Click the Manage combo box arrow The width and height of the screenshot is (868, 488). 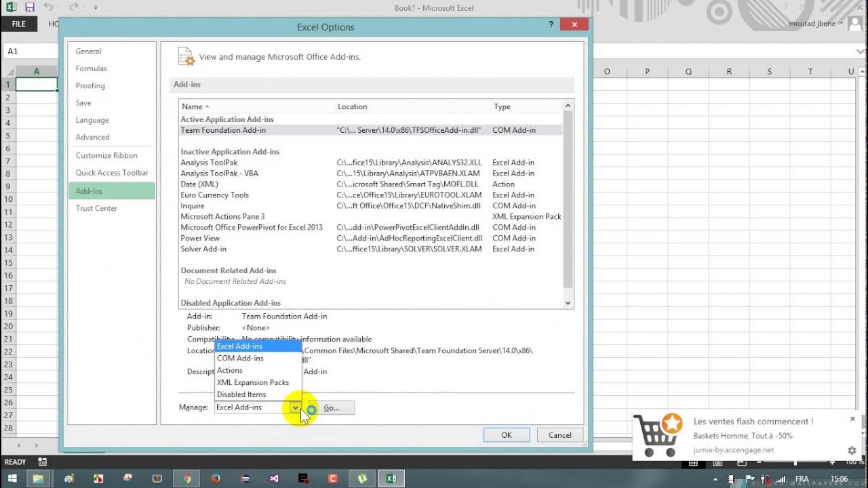tap(296, 408)
